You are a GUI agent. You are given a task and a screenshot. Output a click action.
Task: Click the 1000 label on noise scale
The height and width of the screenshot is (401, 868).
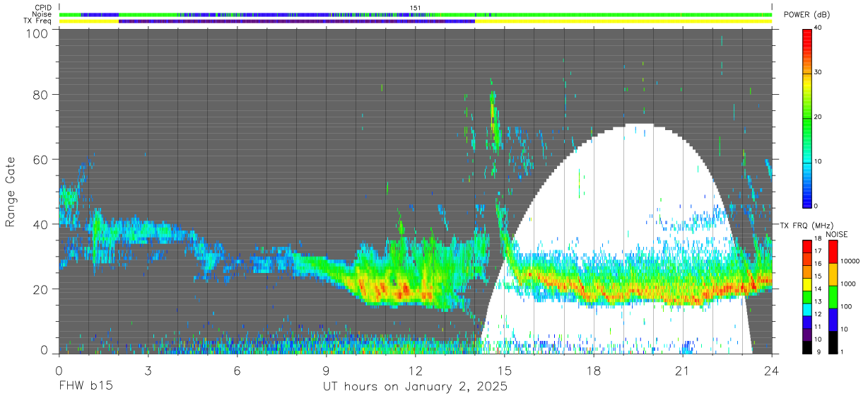click(849, 284)
